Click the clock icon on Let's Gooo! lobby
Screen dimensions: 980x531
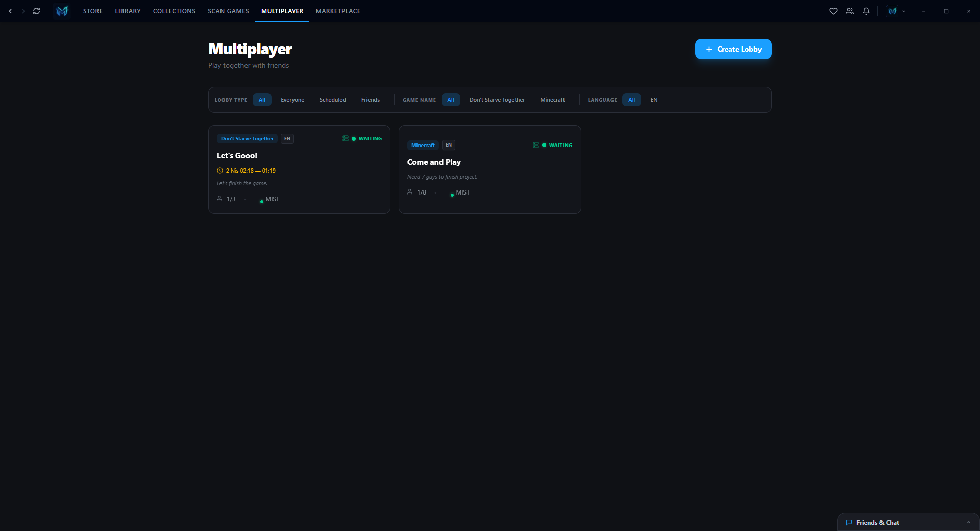(220, 171)
